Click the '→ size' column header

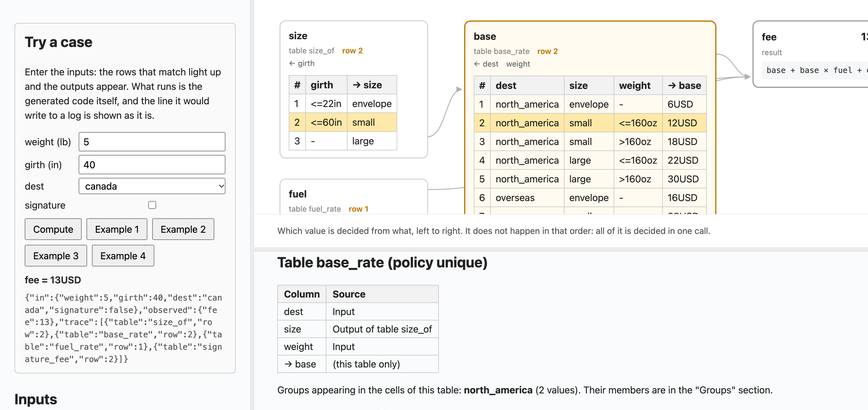pos(372,85)
